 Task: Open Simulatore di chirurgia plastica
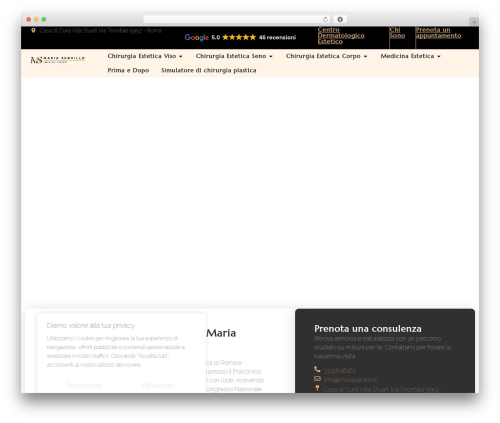[x=209, y=70]
